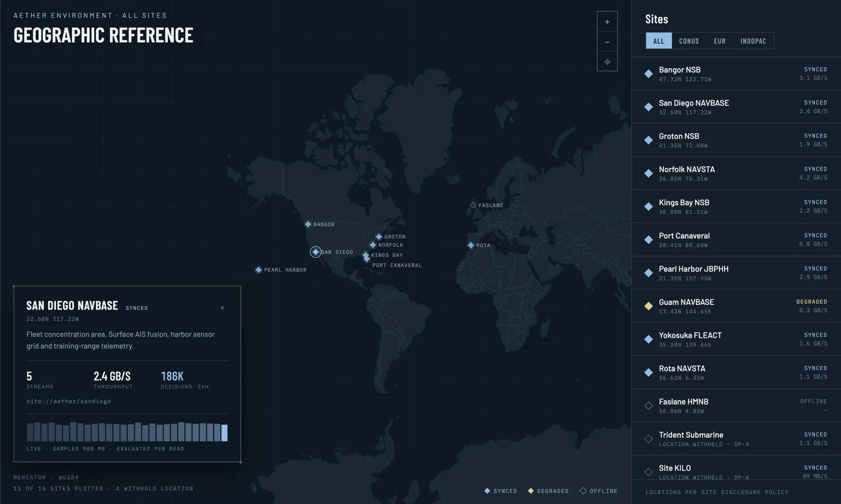Screen dimensions: 841x504
Task: Open degraded Guam NAVBASE list row
Action: click(x=736, y=306)
